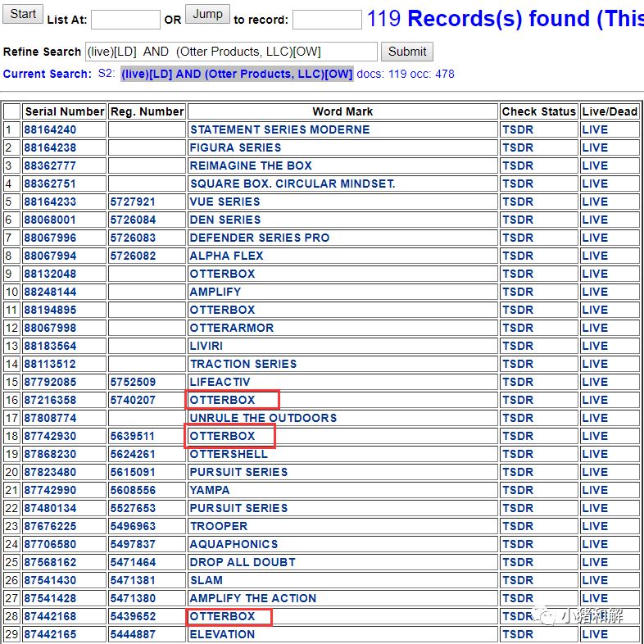The image size is (644, 644).
Task: Open DEN SERIES word mark
Action: pos(225,220)
